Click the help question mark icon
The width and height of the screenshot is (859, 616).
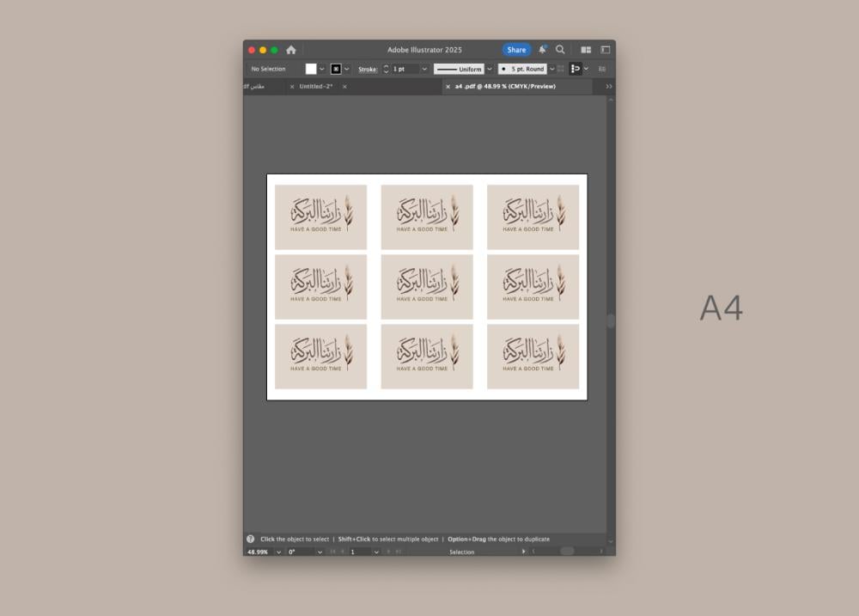251,539
